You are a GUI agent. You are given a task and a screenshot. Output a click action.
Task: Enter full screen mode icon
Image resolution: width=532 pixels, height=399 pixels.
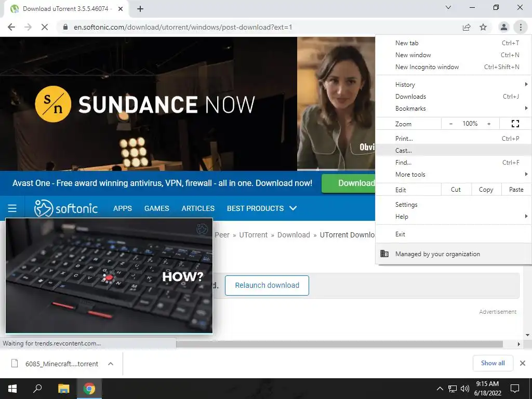515,124
